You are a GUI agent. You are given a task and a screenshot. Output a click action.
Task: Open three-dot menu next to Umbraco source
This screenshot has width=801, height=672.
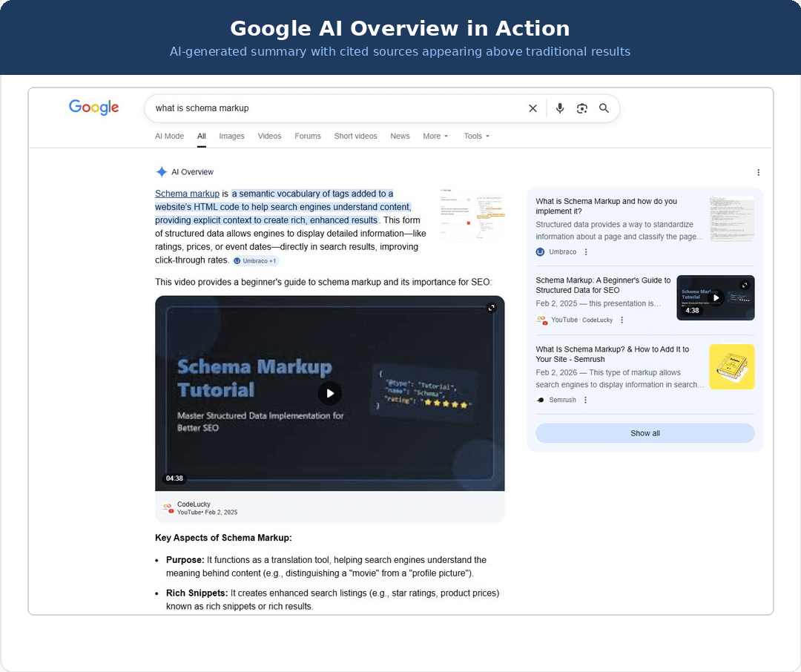pos(586,251)
